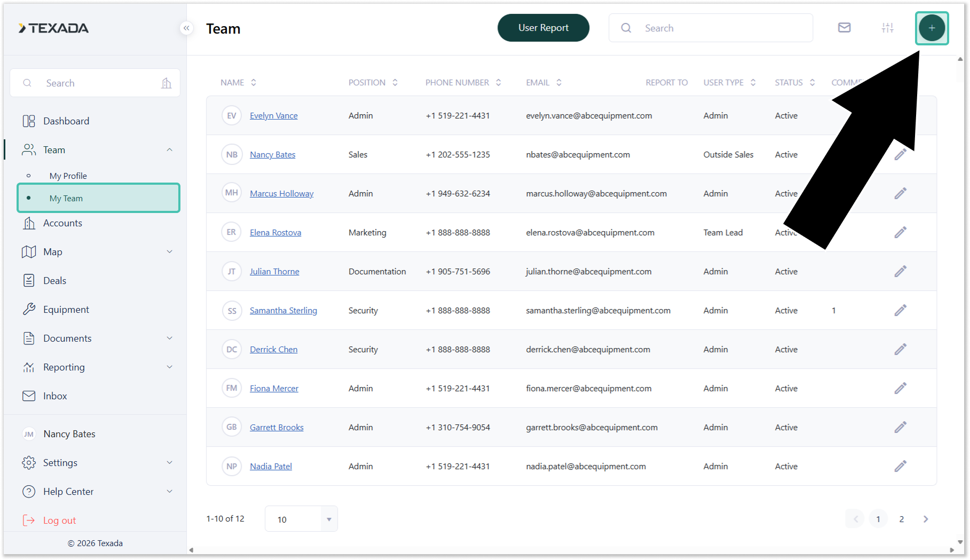Collapse the Team menu chevron

click(x=170, y=150)
